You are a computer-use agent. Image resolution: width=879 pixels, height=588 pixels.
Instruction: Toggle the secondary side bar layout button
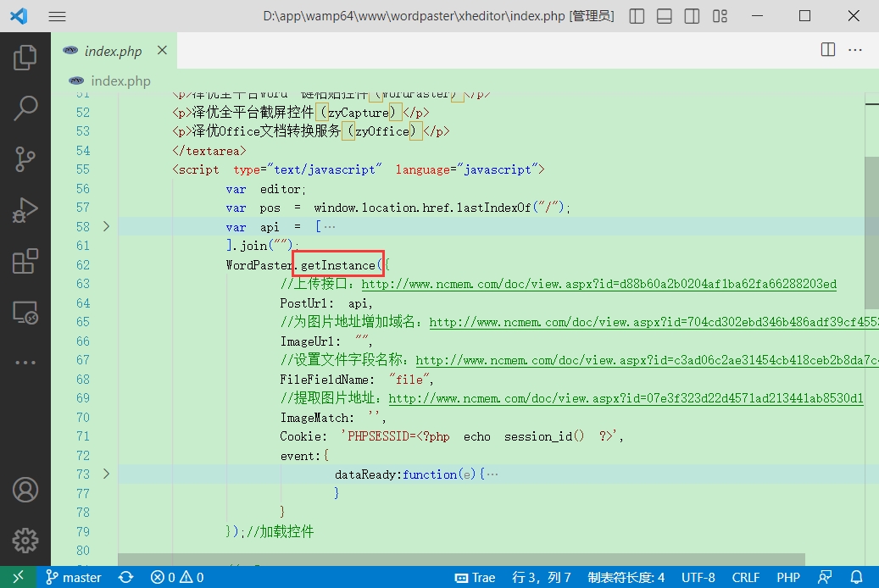coord(693,16)
